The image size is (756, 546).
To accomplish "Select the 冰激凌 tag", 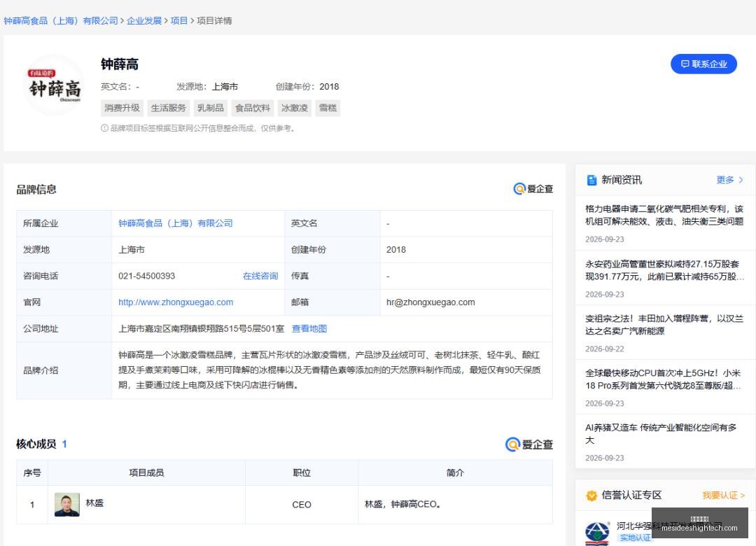I will click(x=295, y=108).
